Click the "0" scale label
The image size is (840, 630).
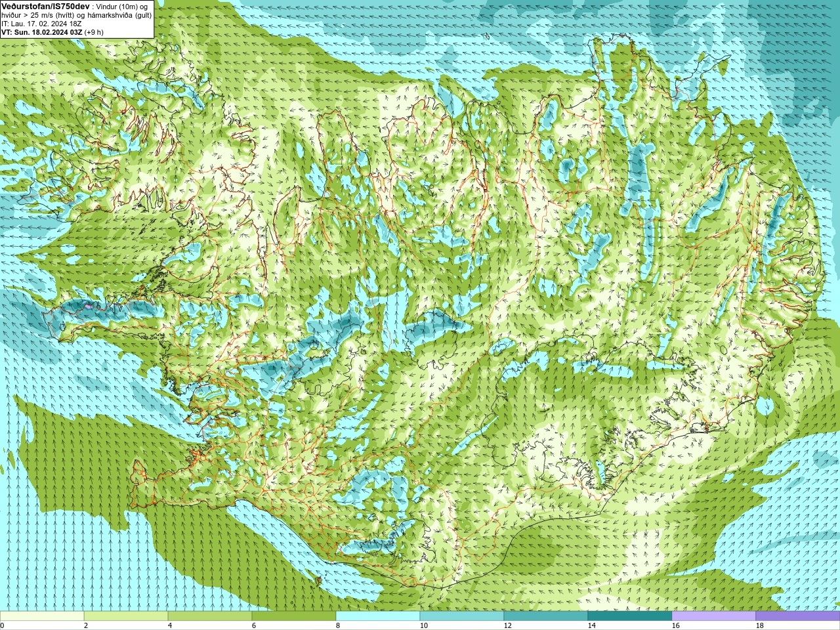point(2,625)
